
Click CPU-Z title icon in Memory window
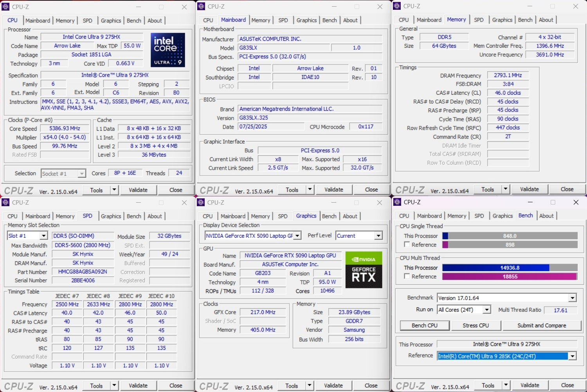397,6
